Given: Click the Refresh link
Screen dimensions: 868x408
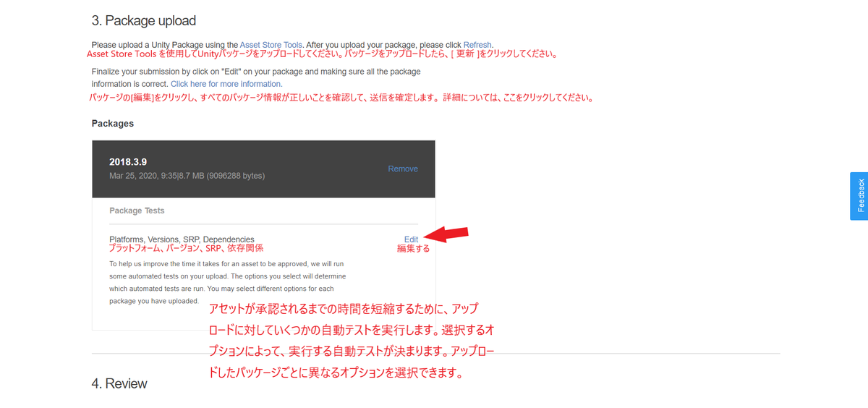Looking at the screenshot, I should [477, 44].
